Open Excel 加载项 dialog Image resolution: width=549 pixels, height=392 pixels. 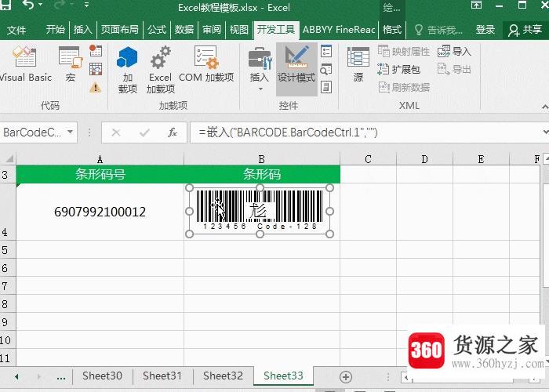[160, 69]
